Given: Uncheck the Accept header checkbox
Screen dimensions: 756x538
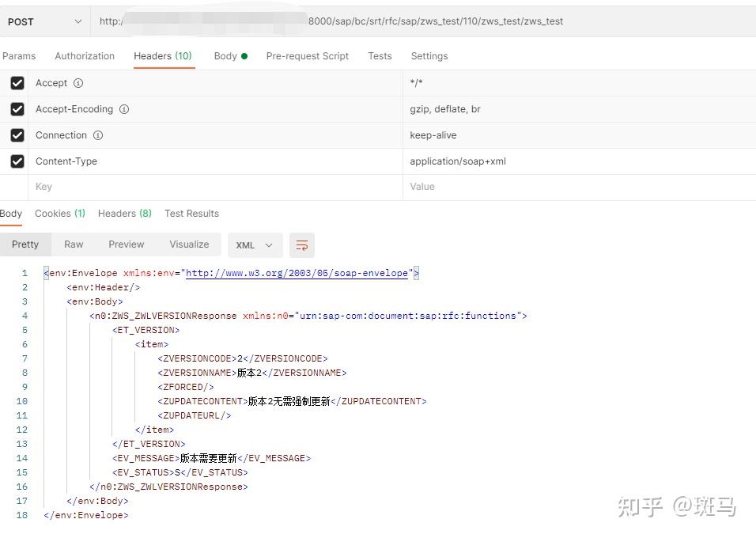Looking at the screenshot, I should point(17,83).
